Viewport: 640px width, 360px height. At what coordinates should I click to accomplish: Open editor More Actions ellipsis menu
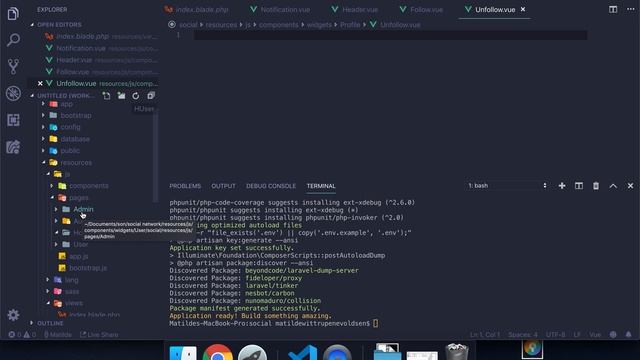click(631, 9)
